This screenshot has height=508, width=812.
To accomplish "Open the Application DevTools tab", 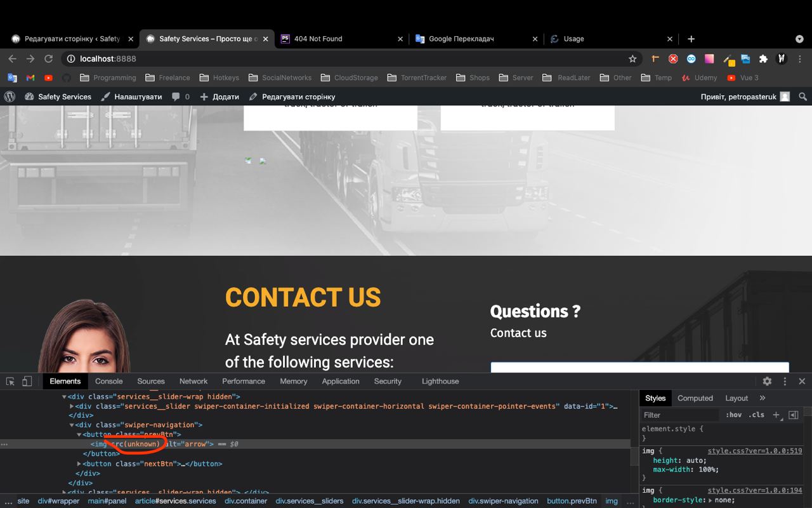I will coord(341,381).
